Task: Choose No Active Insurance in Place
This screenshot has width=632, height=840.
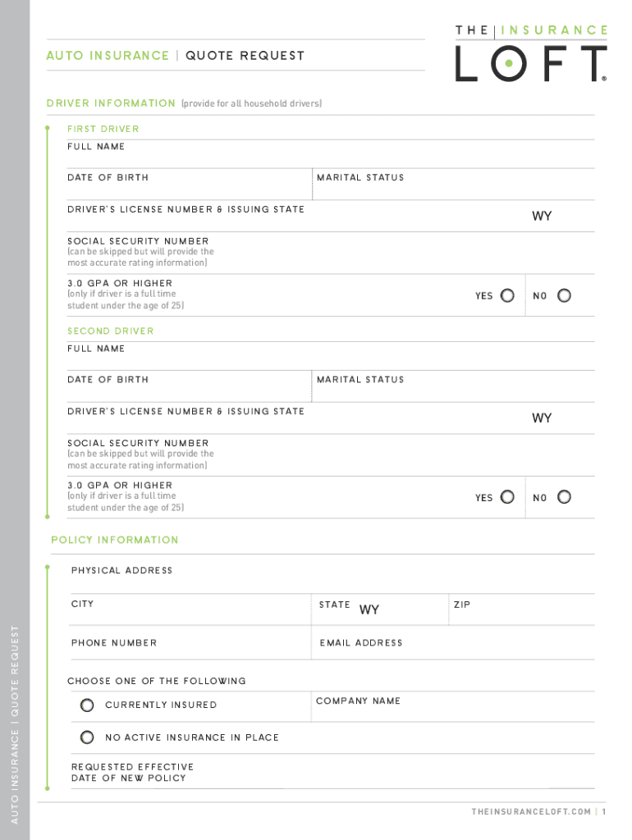Action: pyautogui.click(x=87, y=737)
